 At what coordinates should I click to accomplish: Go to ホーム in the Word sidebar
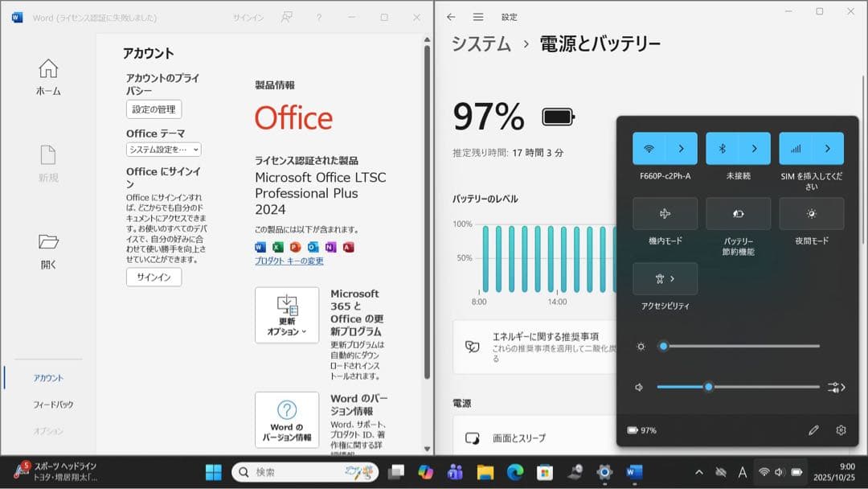[48, 76]
